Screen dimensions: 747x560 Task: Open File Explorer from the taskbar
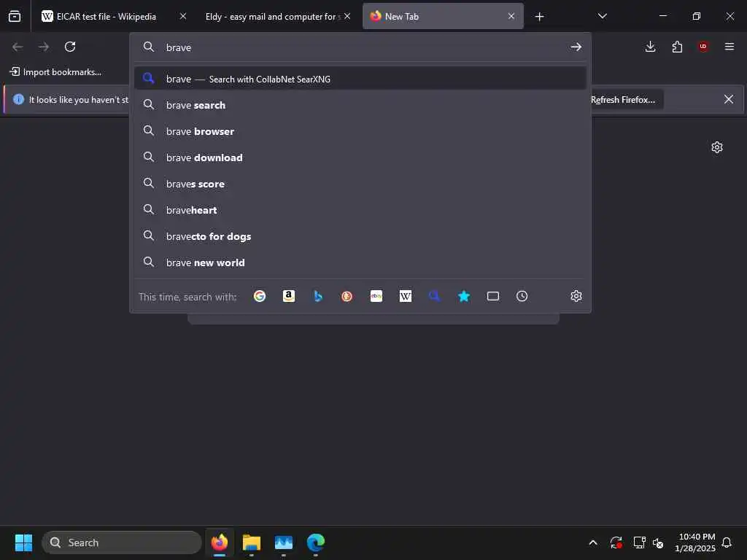[252, 542]
